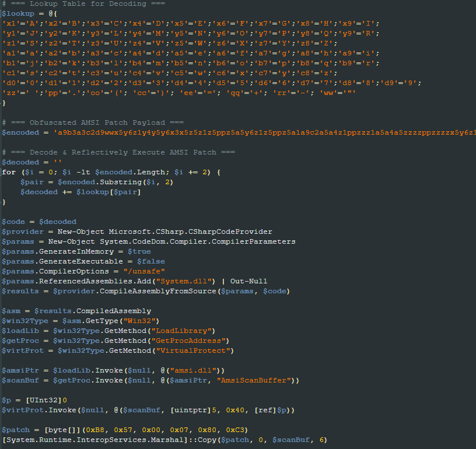
Task: Click the '[byte[]]' cast
Action: 62,430
